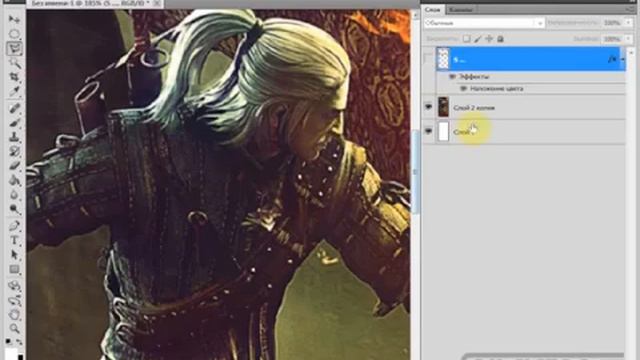Click the background color swatch
The image size is (640, 360).
[x=20, y=357]
